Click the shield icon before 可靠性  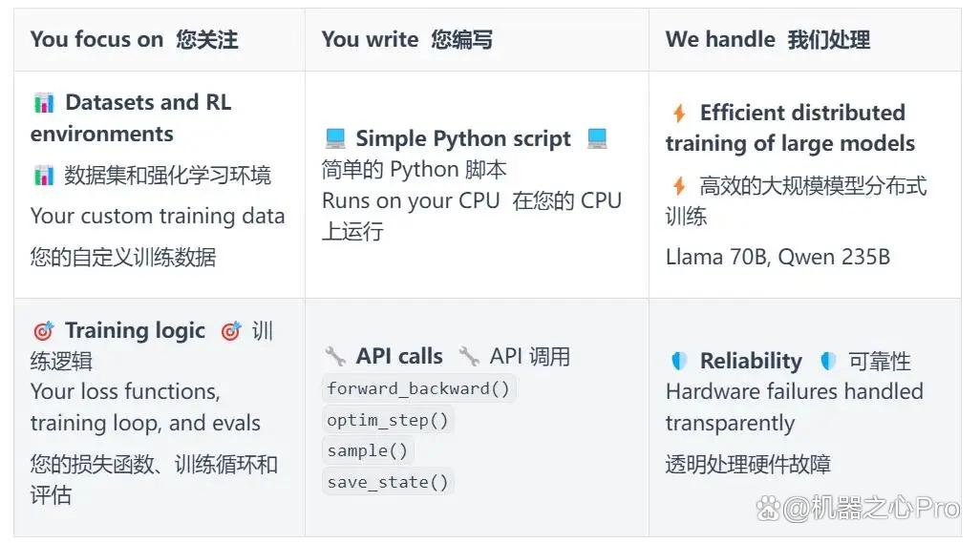pos(828,361)
